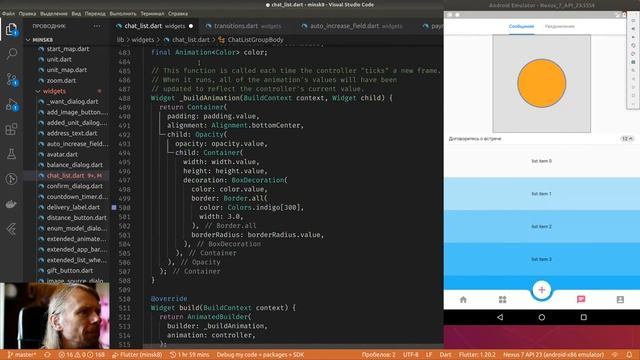Click emulator rotate left button
The image size is (640, 360).
tap(633, 45)
